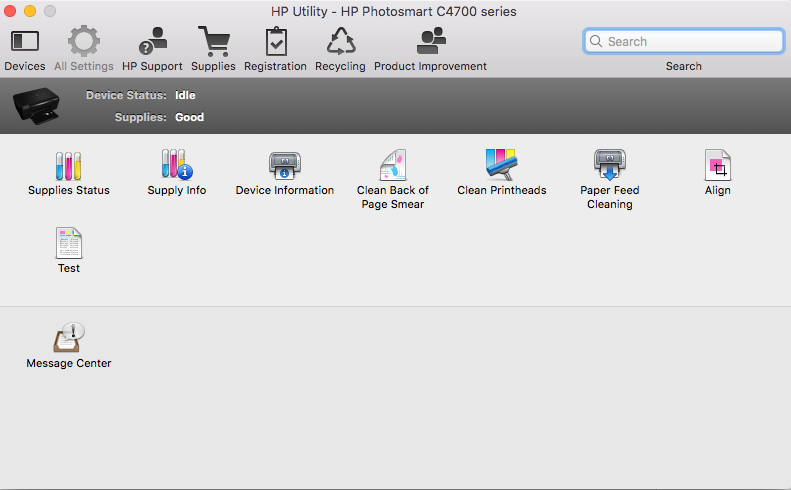The width and height of the screenshot is (791, 490).
Task: Click into the Search field
Action: (684, 41)
